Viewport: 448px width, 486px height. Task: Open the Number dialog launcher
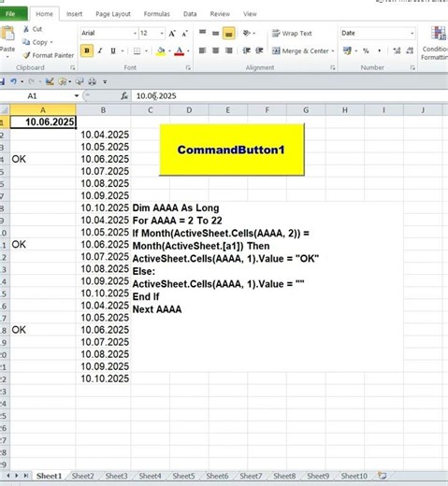(x=412, y=67)
